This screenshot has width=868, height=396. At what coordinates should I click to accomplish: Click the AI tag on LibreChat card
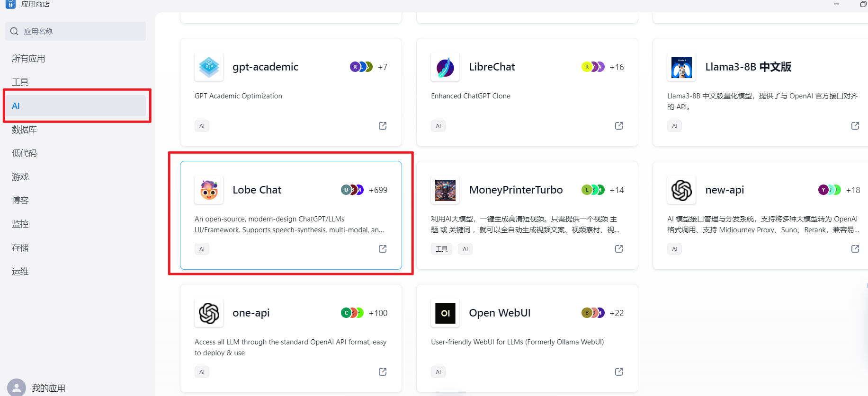click(x=438, y=126)
